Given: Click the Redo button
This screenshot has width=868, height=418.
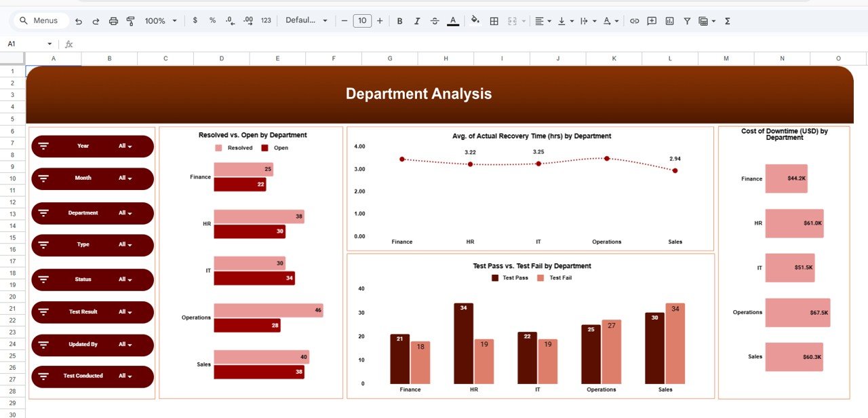Looking at the screenshot, I should point(96,21).
